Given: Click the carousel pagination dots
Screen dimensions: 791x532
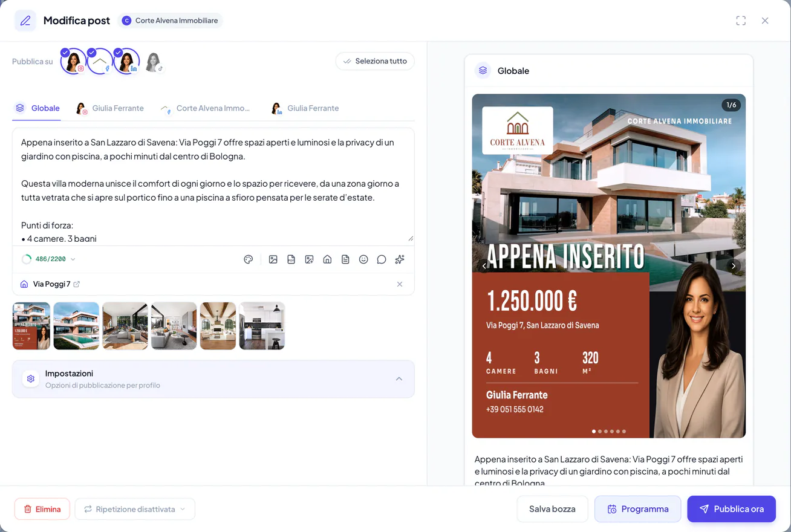Looking at the screenshot, I should [608, 432].
